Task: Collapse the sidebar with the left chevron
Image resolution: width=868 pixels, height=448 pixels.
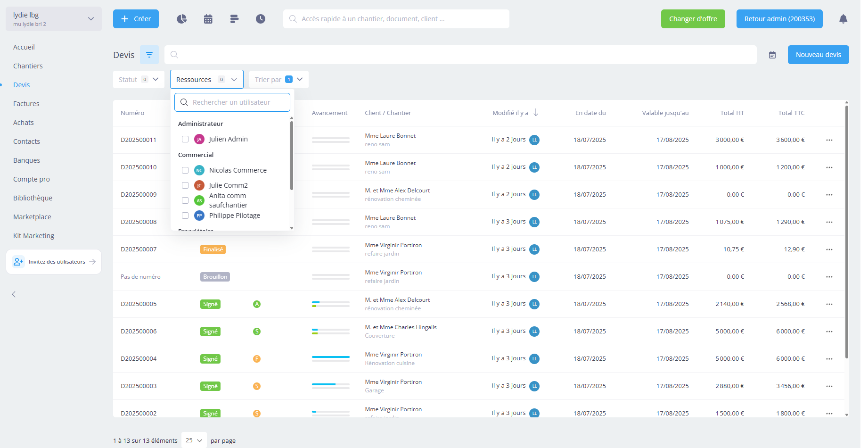Action: pyautogui.click(x=14, y=294)
